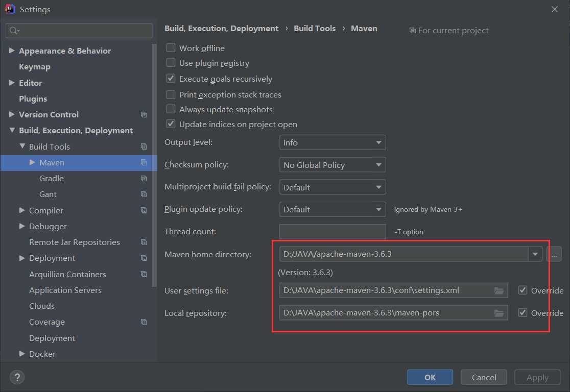Select Keymap in settings tree
This screenshot has width=570, height=392.
[35, 67]
